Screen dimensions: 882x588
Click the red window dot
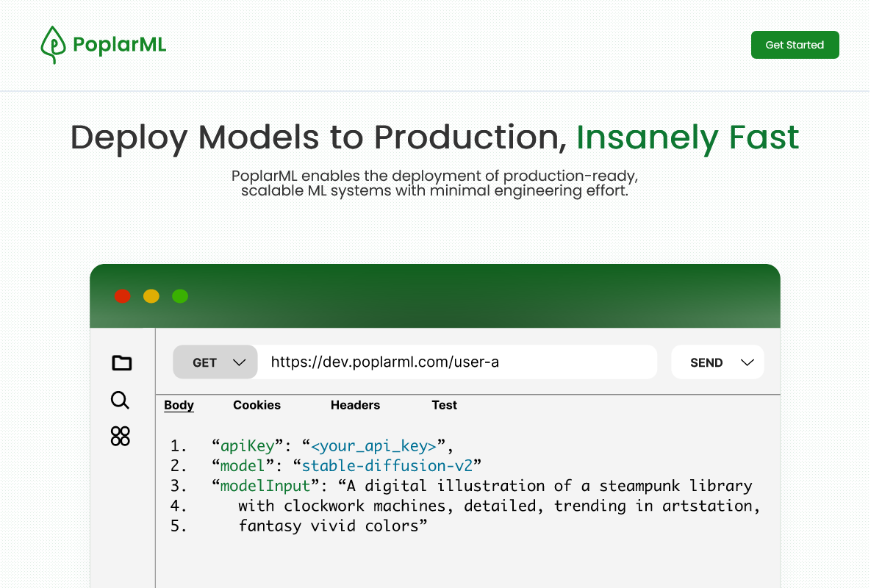[123, 296]
